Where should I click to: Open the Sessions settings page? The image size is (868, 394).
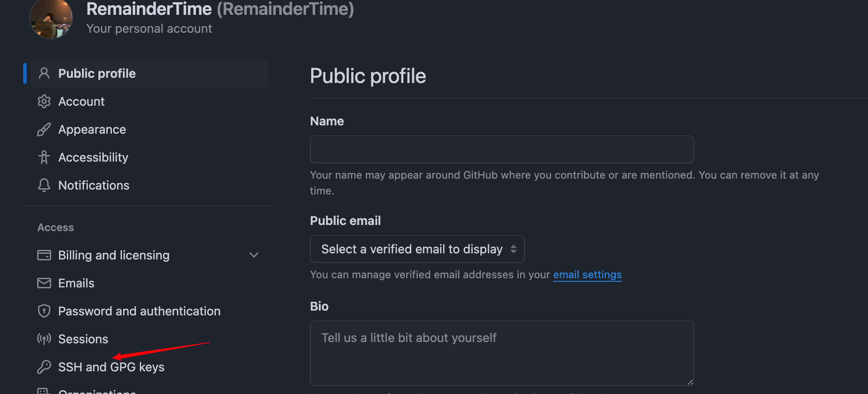click(x=83, y=339)
